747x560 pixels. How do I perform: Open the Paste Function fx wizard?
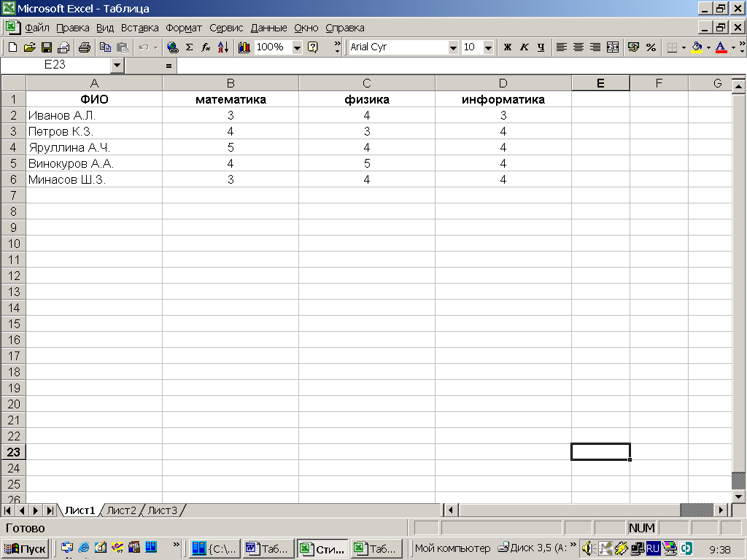pos(206,47)
